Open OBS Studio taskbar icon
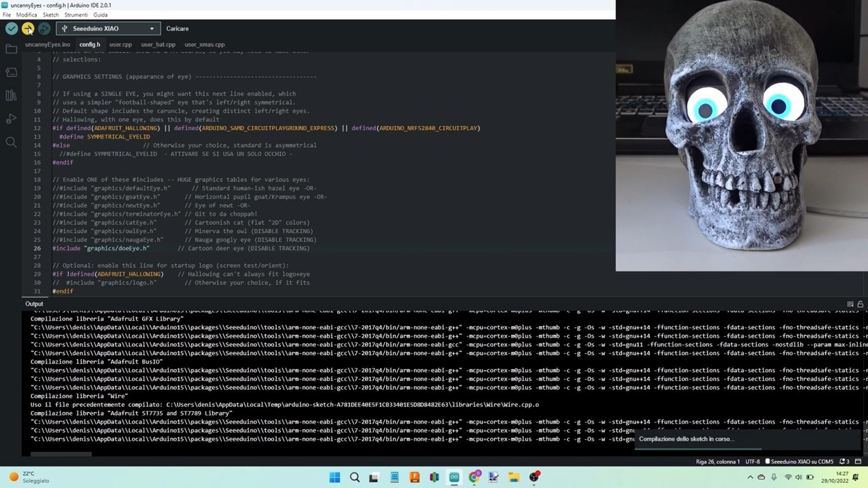868x488 pixels. coord(534,477)
